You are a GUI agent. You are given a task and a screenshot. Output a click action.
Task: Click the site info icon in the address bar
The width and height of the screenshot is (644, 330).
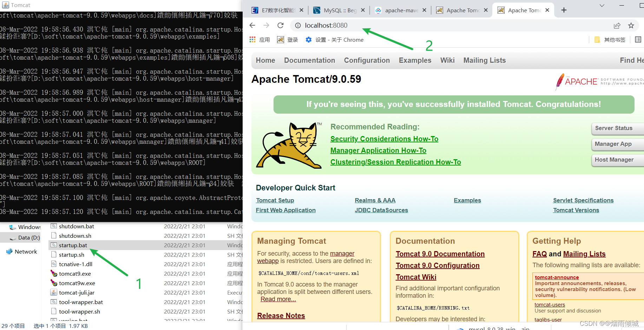(x=298, y=25)
